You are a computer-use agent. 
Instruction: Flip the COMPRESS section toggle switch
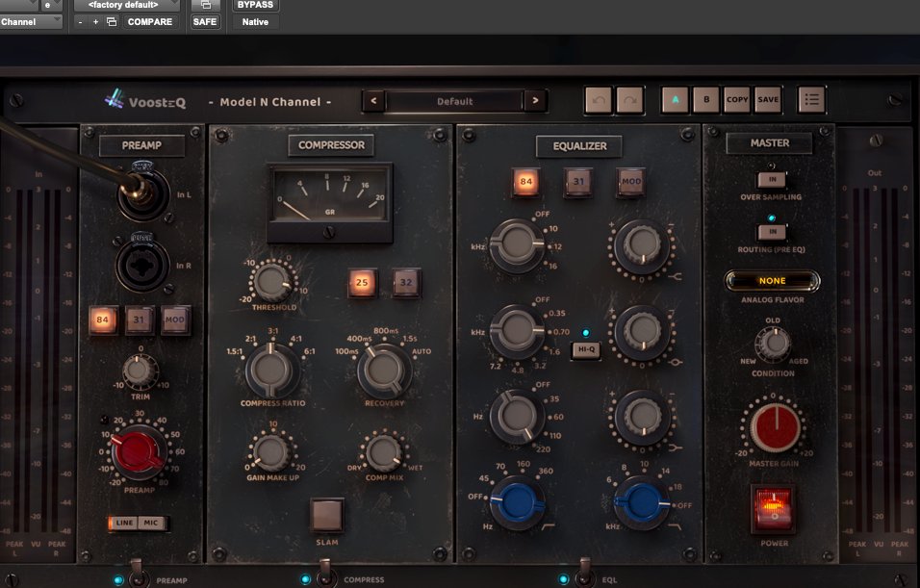tap(325, 573)
